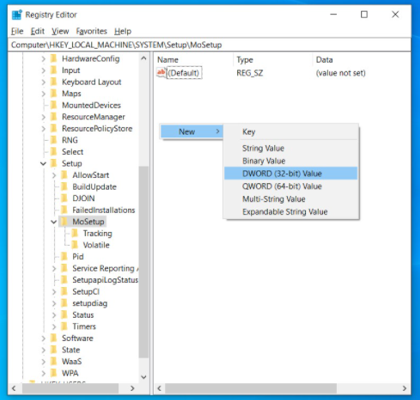The image size is (420, 400).
Task: Maximize the Registry Editor window
Action: coord(364,15)
